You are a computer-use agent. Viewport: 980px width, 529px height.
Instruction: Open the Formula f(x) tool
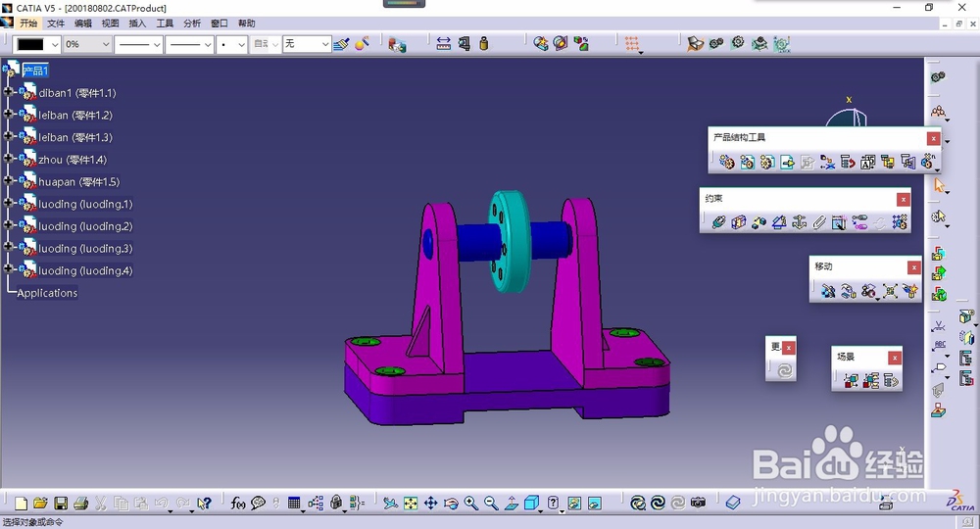(238, 504)
